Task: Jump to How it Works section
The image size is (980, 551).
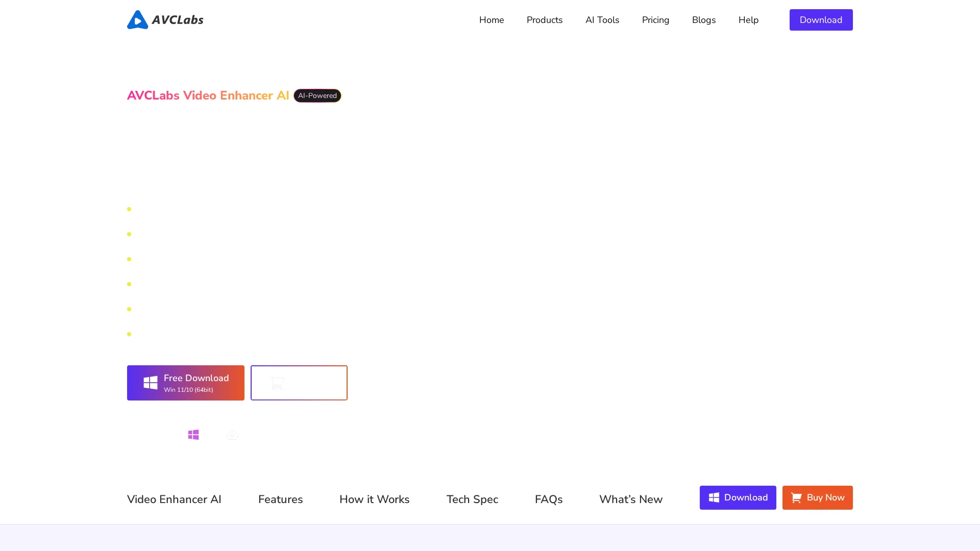Action: 374,499
